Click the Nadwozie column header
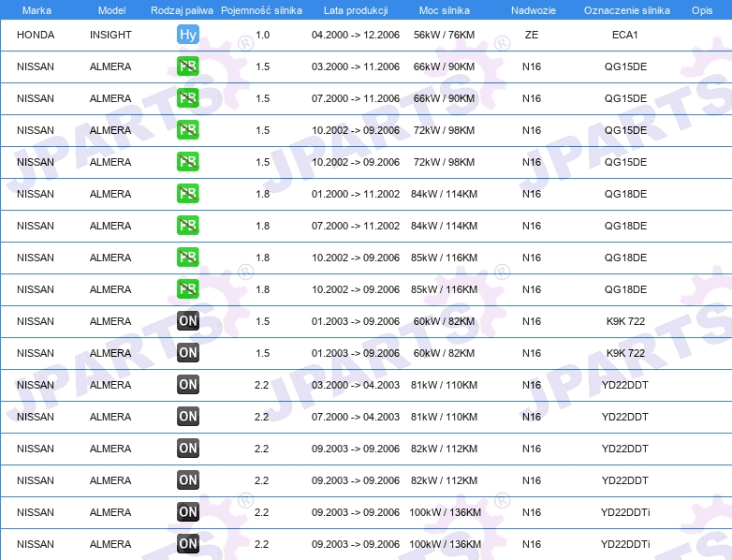The height and width of the screenshot is (560, 732). [534, 10]
